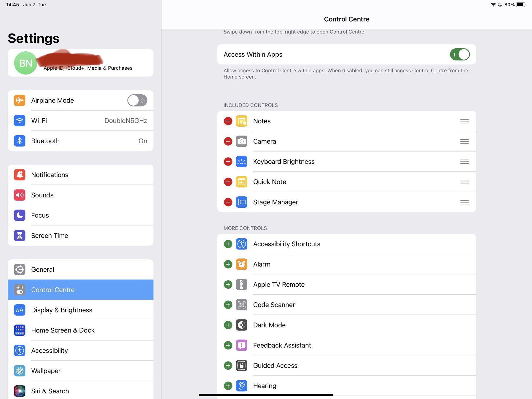The height and width of the screenshot is (399, 532).
Task: Click the Screen Time hourglass icon
Action: pos(20,236)
